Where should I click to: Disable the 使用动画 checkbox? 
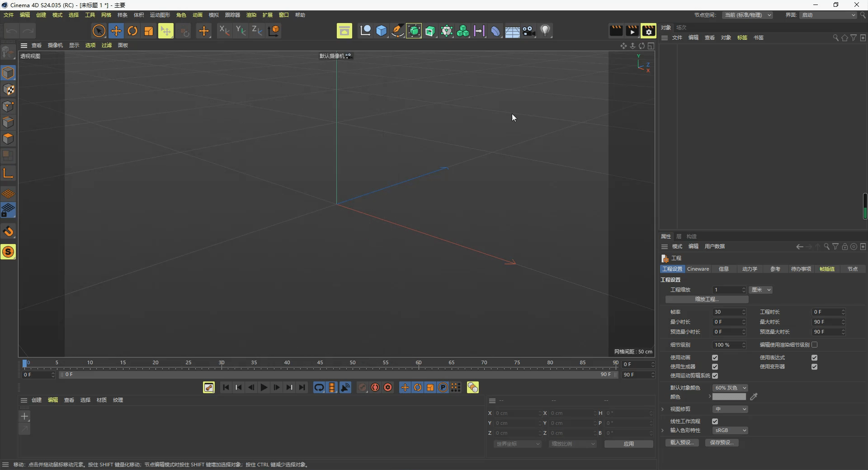(715, 357)
